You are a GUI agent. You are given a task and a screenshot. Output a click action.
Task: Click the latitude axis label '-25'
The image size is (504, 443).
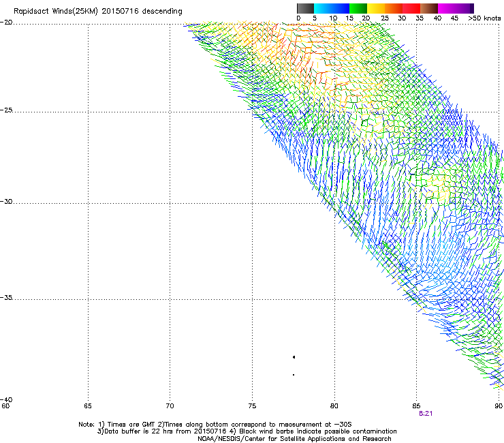6,110
